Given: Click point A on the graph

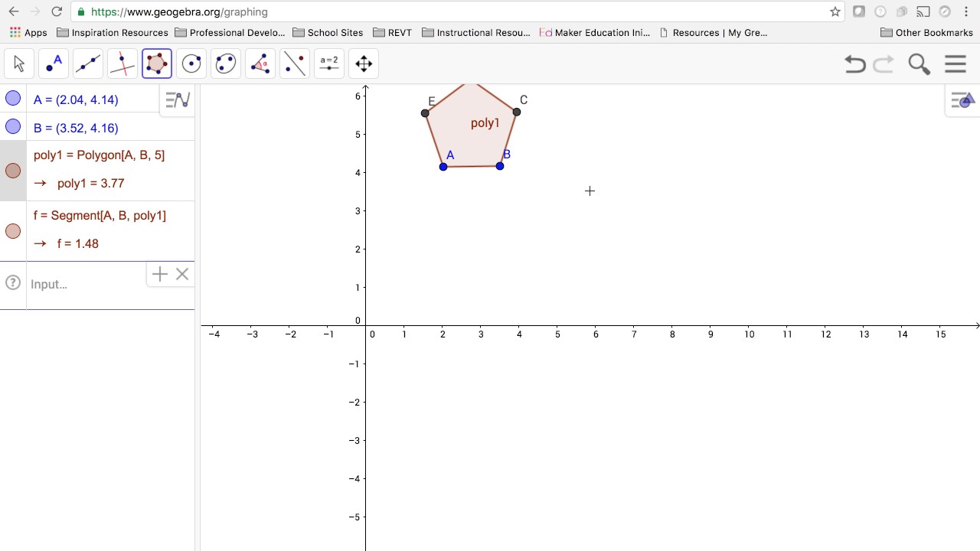Looking at the screenshot, I should [443, 167].
